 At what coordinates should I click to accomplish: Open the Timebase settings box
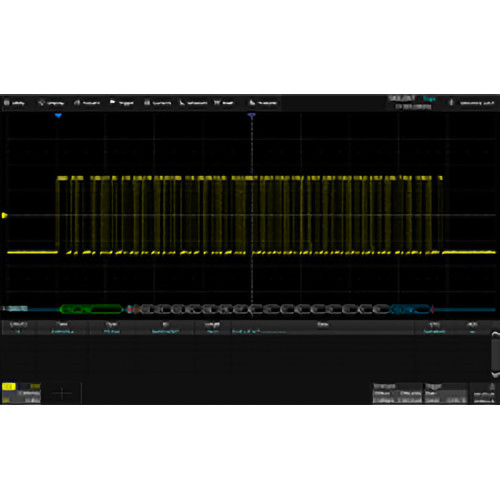(397, 393)
